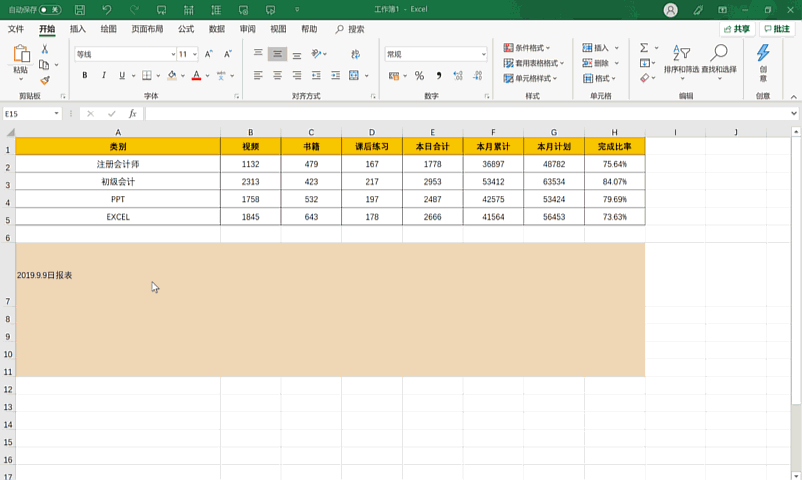Click the Percent Style icon
This screenshot has height=480, width=802.
click(x=419, y=76)
